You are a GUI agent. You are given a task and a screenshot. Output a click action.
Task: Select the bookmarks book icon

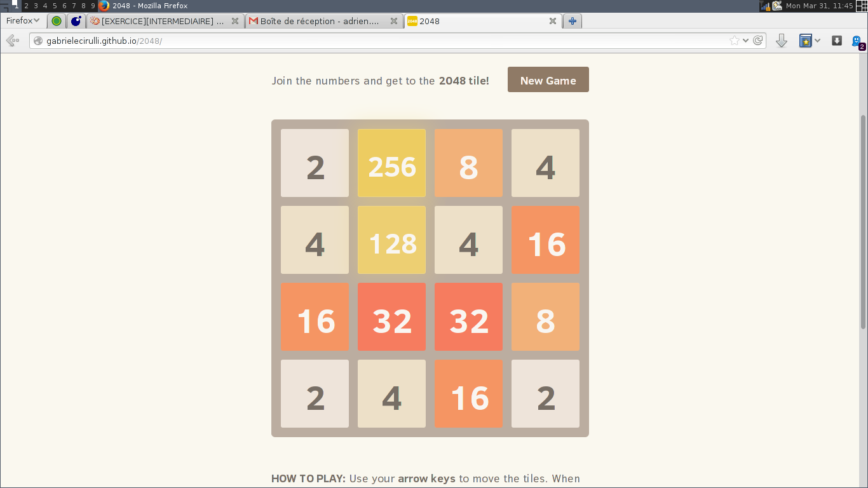[806, 40]
